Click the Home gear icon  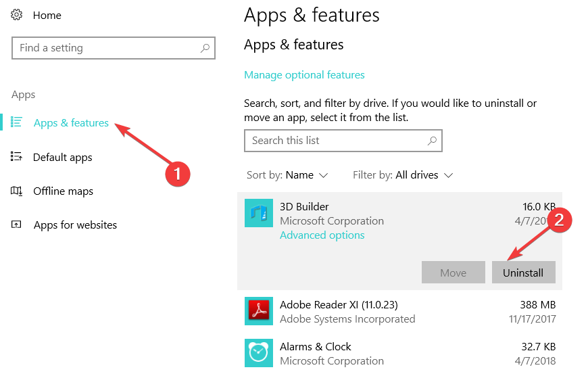(x=17, y=15)
